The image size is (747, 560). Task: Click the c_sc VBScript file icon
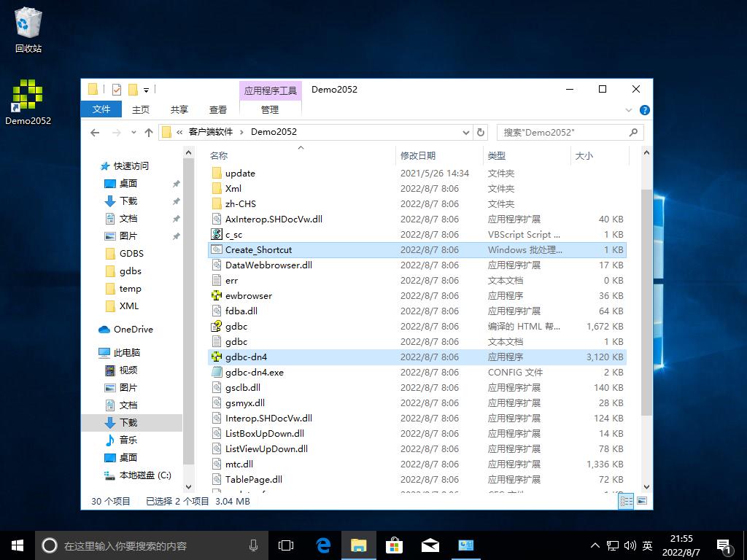tap(216, 235)
